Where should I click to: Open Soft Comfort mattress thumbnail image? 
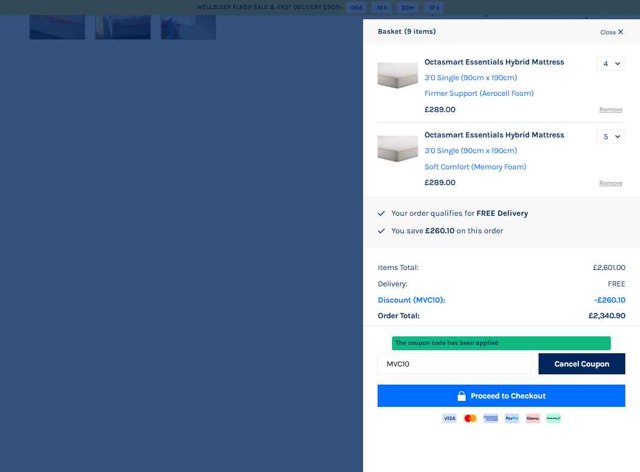(398, 149)
